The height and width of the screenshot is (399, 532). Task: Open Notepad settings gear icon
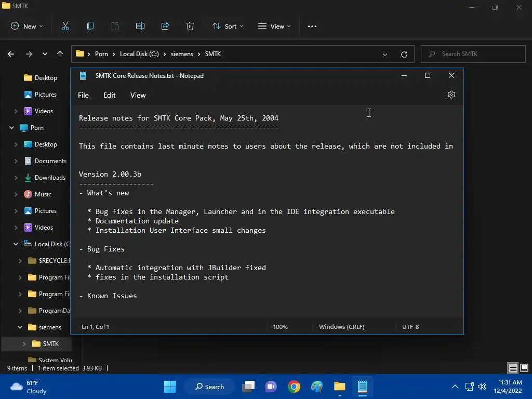coord(451,95)
